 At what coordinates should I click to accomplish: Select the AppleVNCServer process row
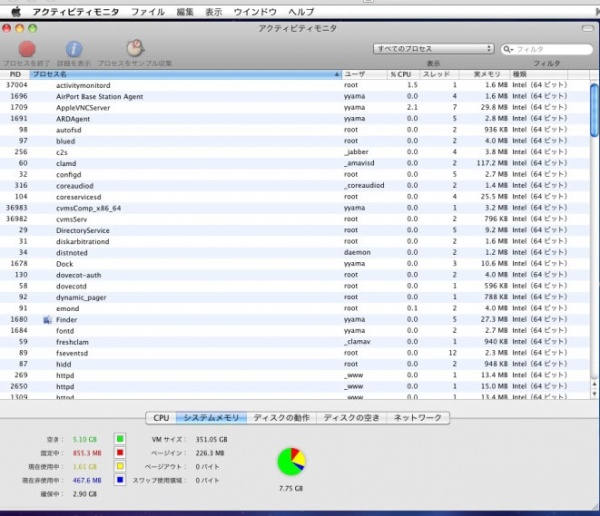[295, 108]
